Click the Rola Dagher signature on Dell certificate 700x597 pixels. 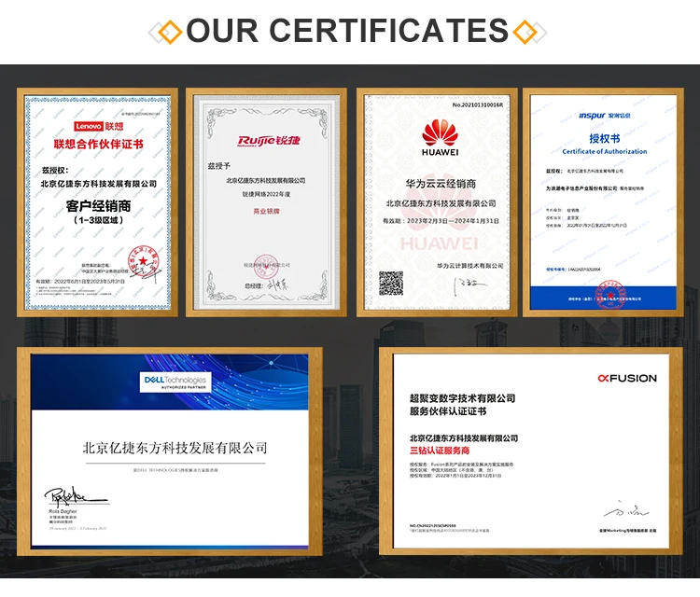[x=76, y=496]
